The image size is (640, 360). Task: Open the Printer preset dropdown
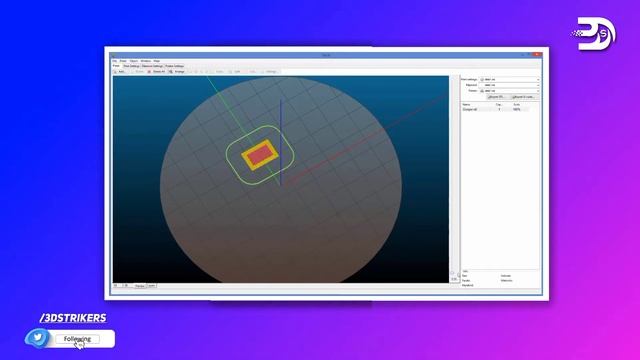(x=509, y=91)
